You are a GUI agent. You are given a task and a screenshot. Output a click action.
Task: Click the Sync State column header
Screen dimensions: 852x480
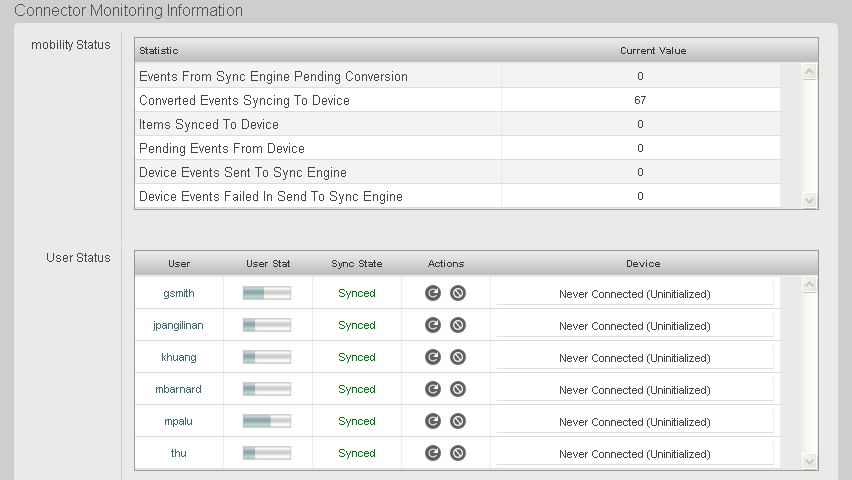pyautogui.click(x=357, y=263)
